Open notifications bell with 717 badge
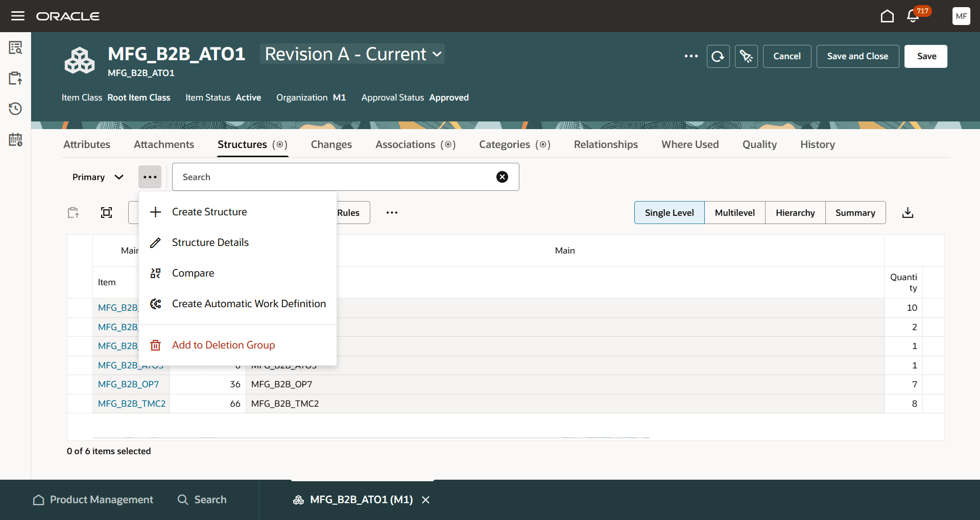 [913, 16]
